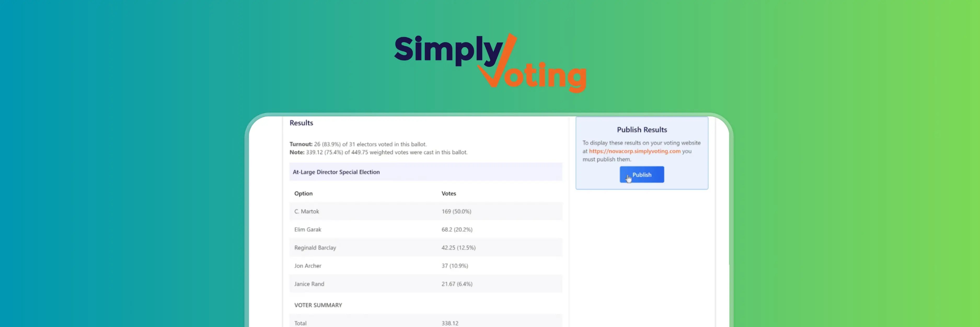Image resolution: width=980 pixels, height=327 pixels.
Task: Open the novacorp.simplyvoting.com link
Action: (x=634, y=151)
